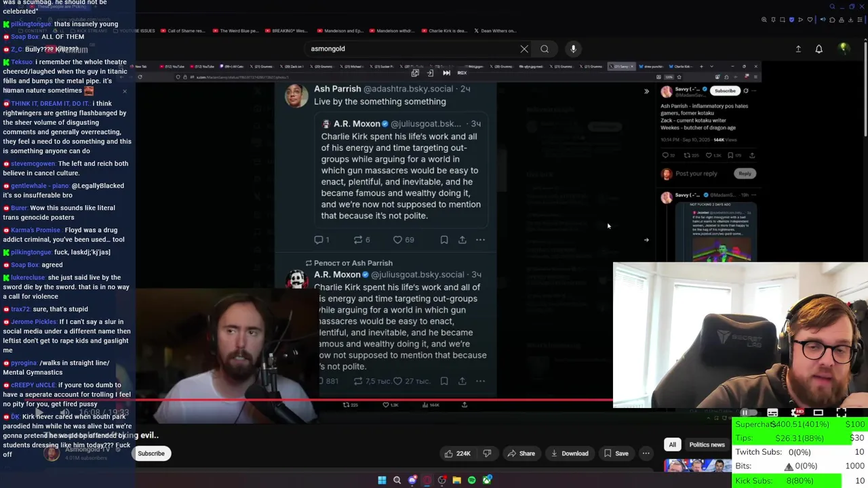This screenshot has width=868, height=488.
Task: Open the YouTube account avatar menu
Action: coord(844,49)
